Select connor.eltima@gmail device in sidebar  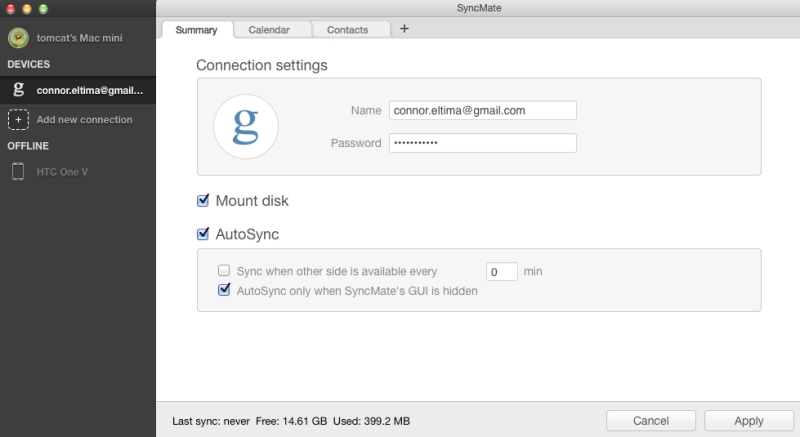point(78,90)
